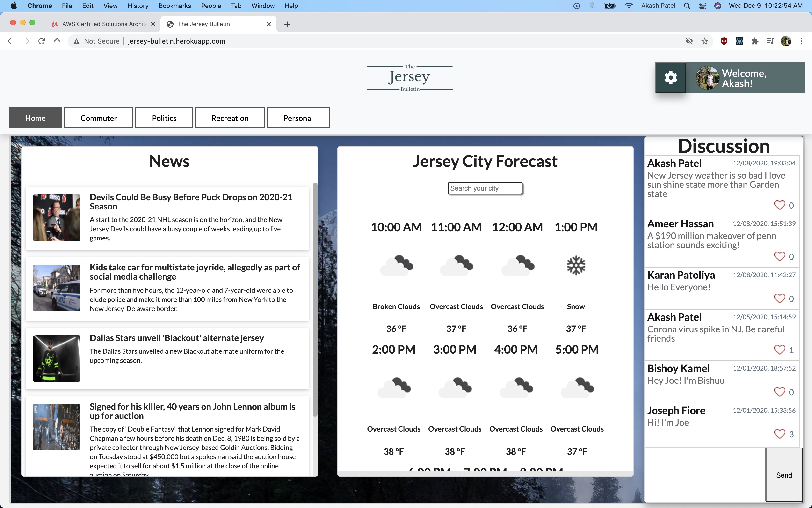Switch to the Recreation tab
The height and width of the screenshot is (508, 812).
pyautogui.click(x=230, y=118)
